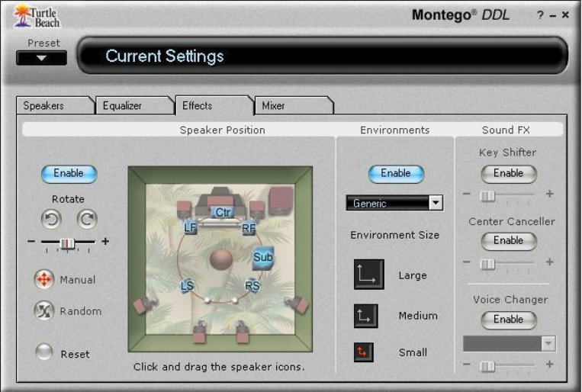Rotate speakers counter-clockwise
This screenshot has height=392, width=582.
point(51,219)
